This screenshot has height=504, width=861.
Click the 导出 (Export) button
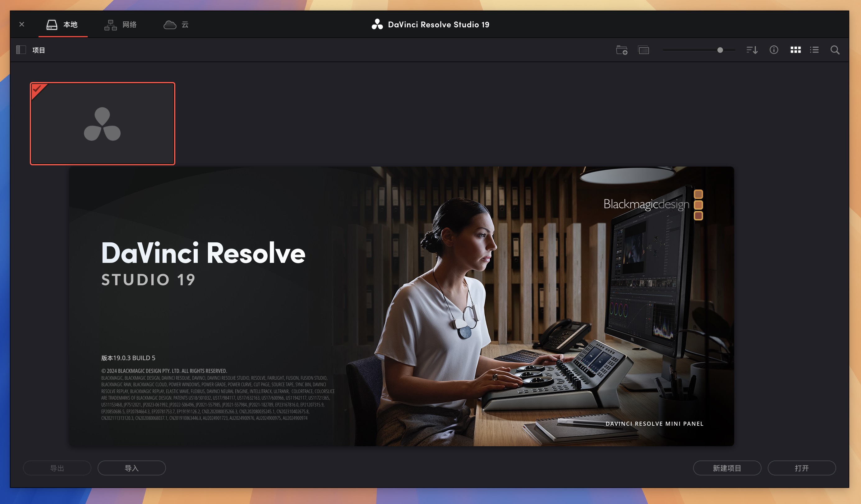click(x=57, y=468)
